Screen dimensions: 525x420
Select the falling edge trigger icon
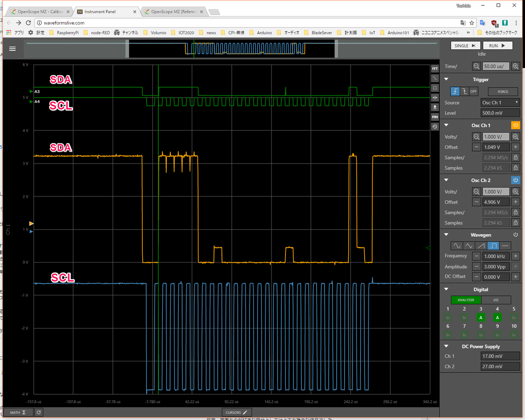(x=464, y=91)
